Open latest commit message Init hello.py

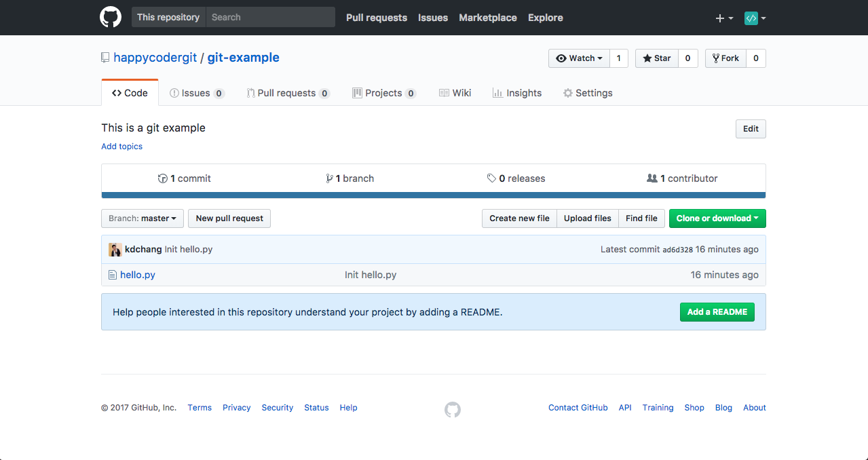(189, 250)
